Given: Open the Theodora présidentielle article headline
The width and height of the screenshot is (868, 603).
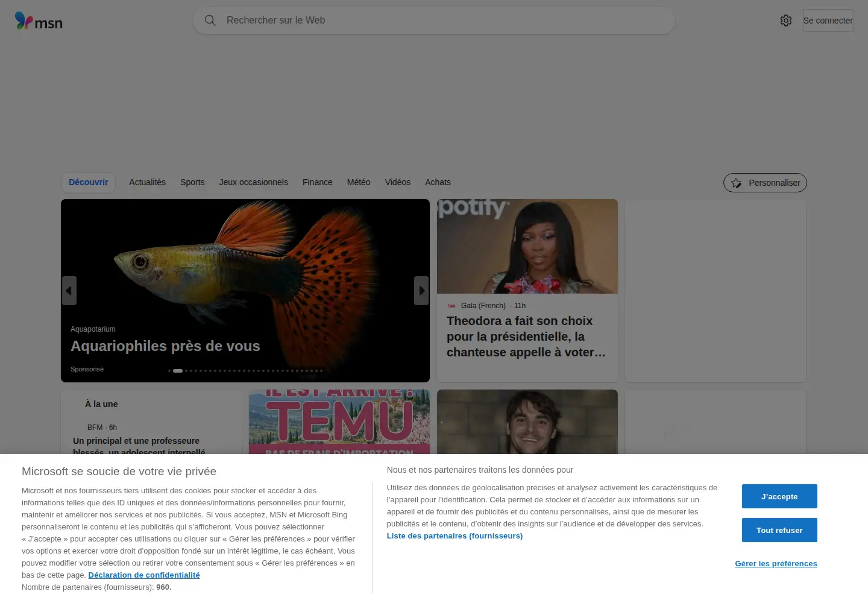Looking at the screenshot, I should [526, 336].
